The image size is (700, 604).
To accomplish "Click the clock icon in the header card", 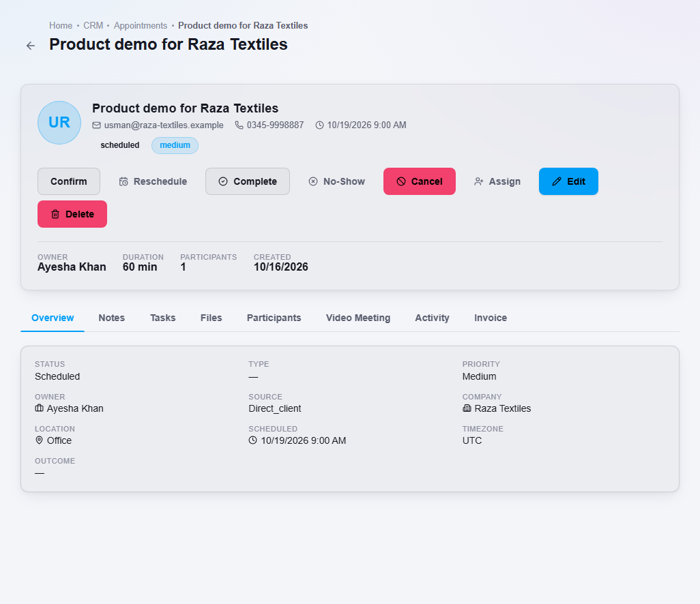I will pyautogui.click(x=320, y=125).
